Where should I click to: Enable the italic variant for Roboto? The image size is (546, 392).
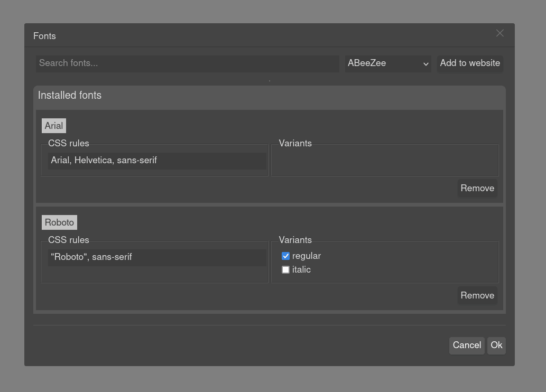tap(285, 269)
